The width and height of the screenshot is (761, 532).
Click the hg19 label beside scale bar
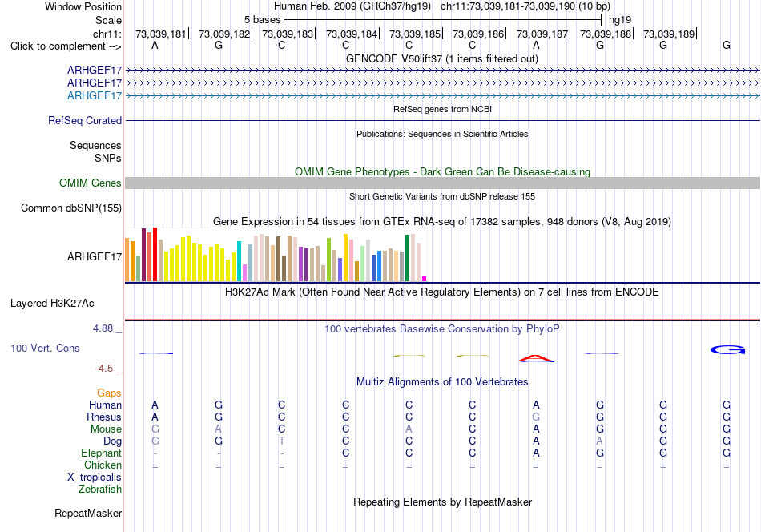[620, 20]
